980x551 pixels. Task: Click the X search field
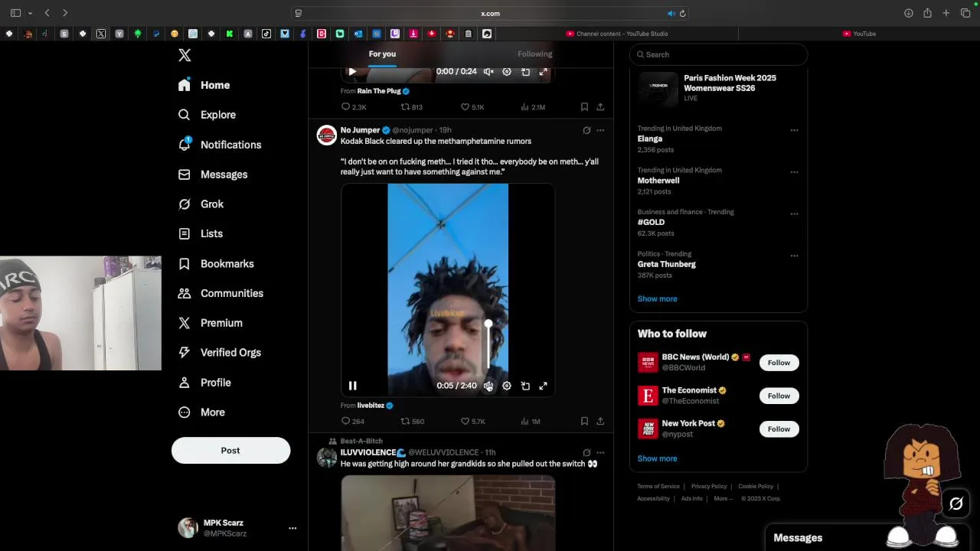click(718, 54)
